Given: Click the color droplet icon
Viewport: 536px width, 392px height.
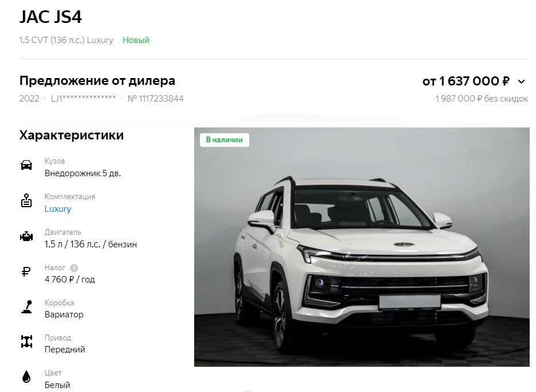Looking at the screenshot, I should [x=26, y=377].
